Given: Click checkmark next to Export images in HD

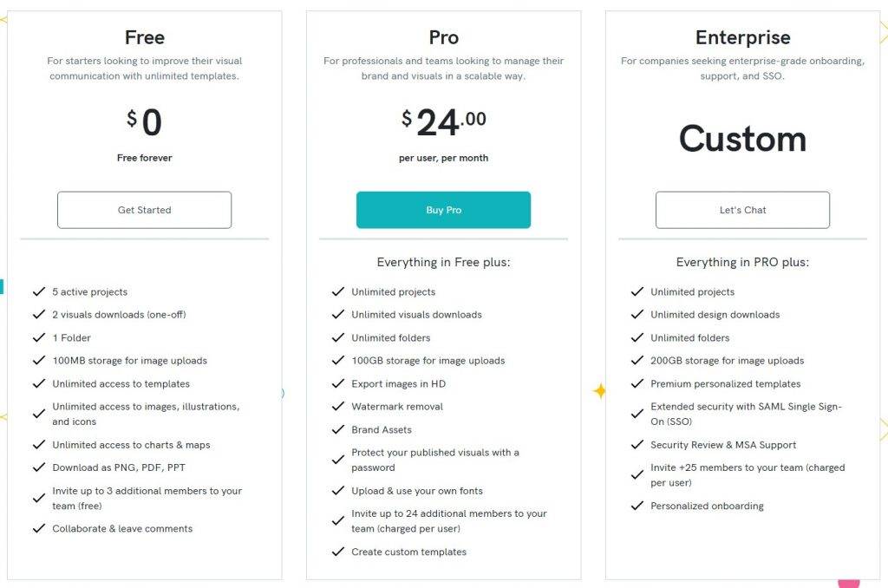Looking at the screenshot, I should (x=337, y=383).
